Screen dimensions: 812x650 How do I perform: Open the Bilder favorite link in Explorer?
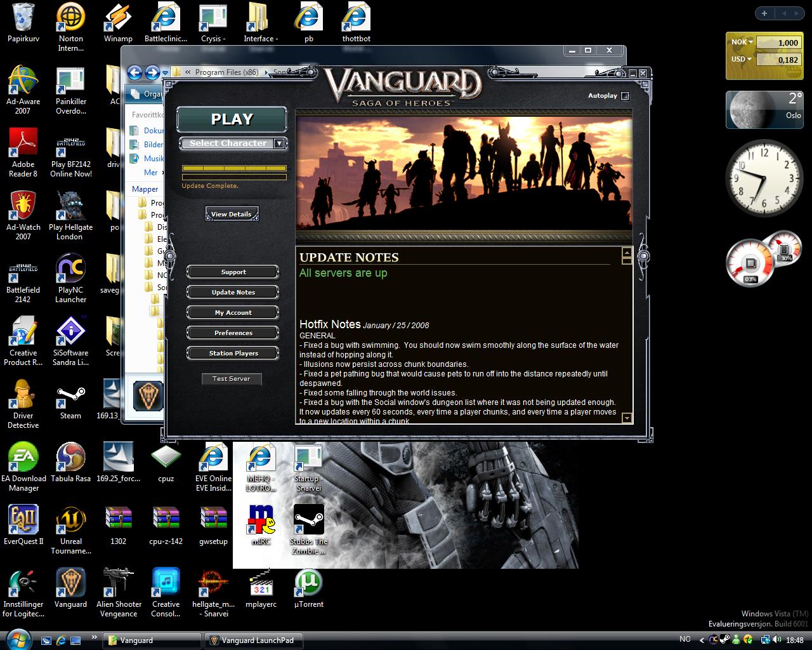point(153,145)
